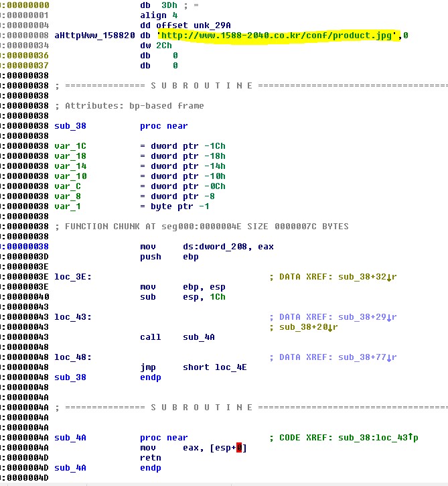Click the 'sub_38 endp' line
448x486 pixels.
[108, 377]
